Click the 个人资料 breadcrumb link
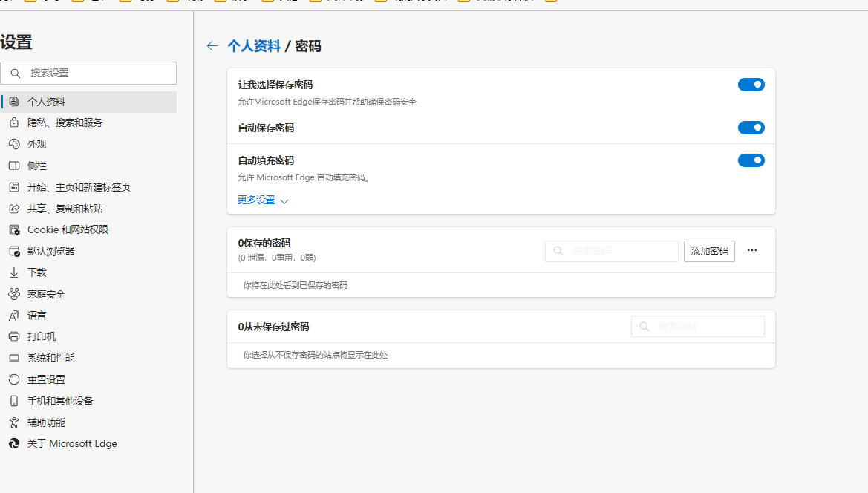 tap(254, 46)
